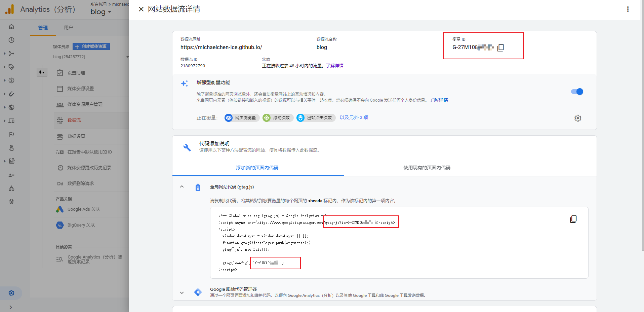Click the stream URL https://michaelchen-ice.github.io/
This screenshot has height=312, width=644.
pos(221,47)
